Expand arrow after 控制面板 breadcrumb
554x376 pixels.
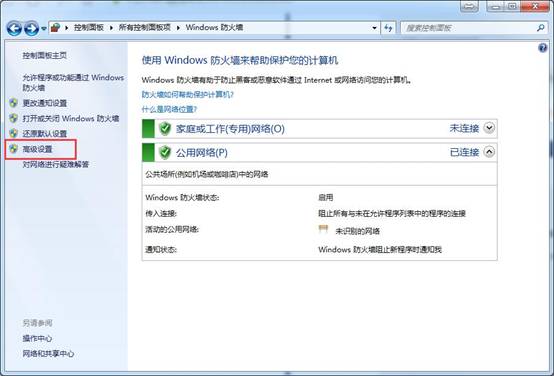coord(111,28)
